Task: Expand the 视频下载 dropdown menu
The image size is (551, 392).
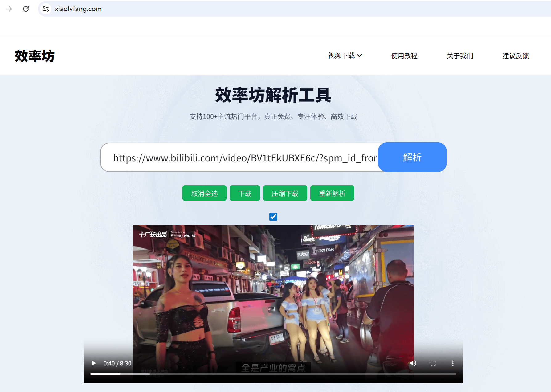Action: tap(345, 55)
